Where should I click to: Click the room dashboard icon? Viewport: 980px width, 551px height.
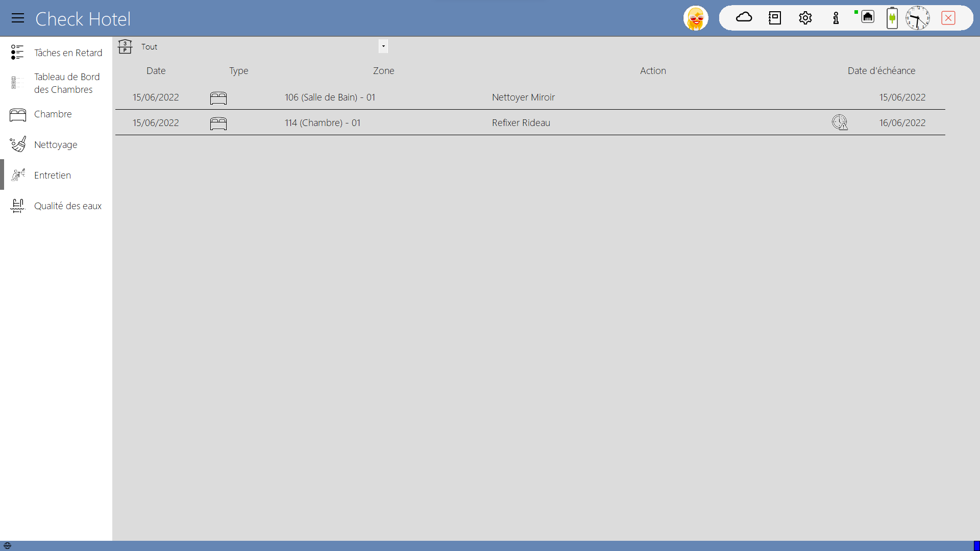[x=17, y=83]
